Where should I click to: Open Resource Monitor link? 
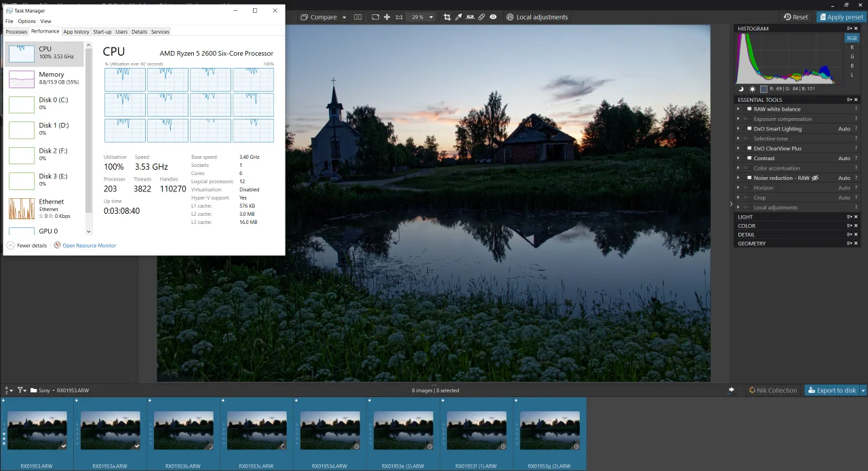point(89,246)
